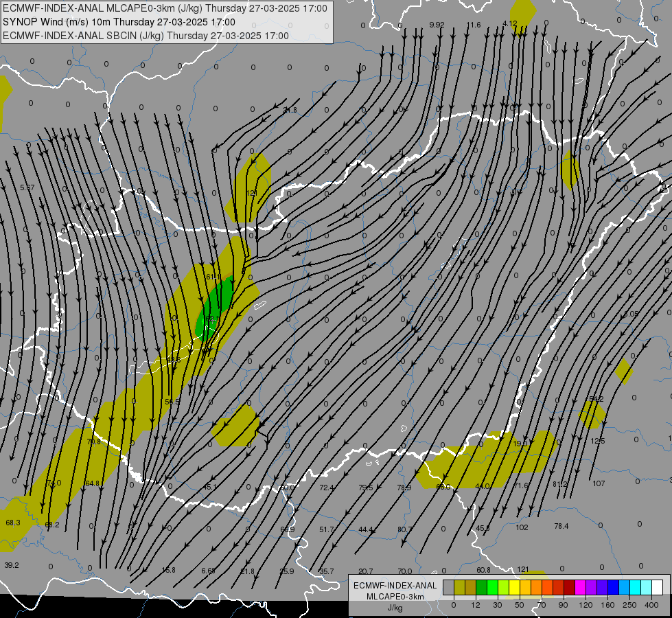
Task: Click the map value 45.1
Action: click(x=210, y=487)
